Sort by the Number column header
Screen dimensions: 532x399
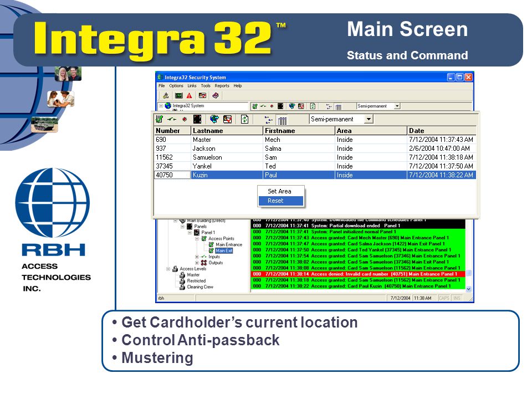click(172, 131)
